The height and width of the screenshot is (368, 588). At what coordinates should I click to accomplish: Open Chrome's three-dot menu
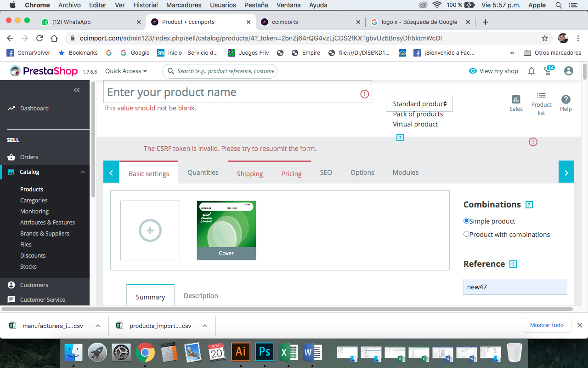(579, 38)
